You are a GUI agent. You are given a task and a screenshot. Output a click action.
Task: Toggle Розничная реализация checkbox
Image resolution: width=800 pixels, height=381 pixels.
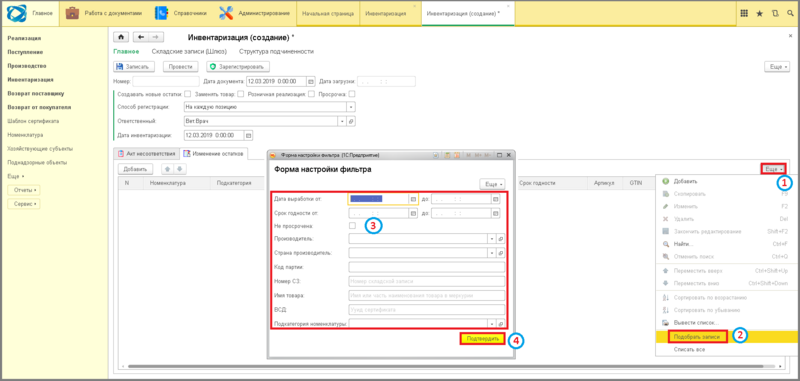[311, 94]
